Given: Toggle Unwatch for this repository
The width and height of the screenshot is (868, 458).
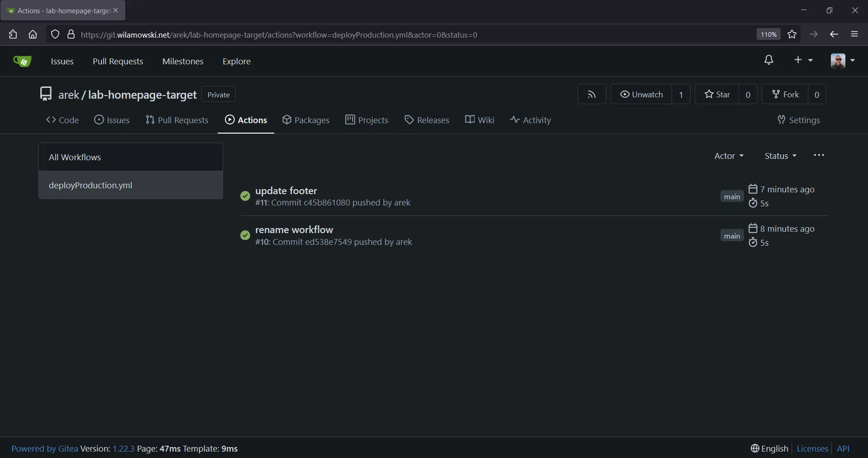Looking at the screenshot, I should (x=641, y=94).
